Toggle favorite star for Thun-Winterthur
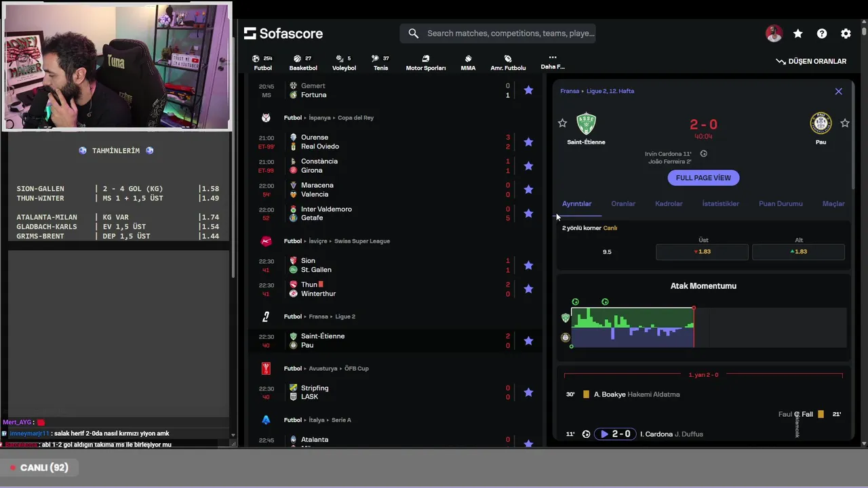The image size is (868, 488). [528, 289]
